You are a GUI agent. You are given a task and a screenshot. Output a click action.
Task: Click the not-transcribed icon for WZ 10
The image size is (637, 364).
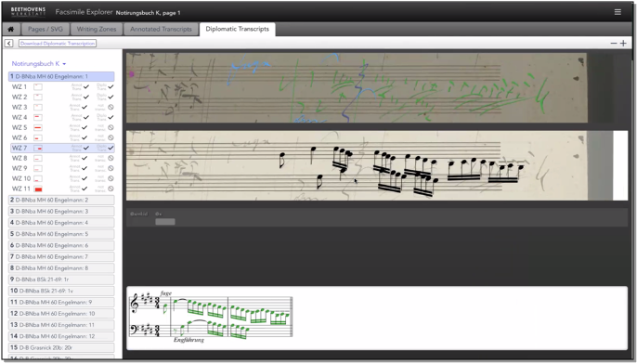pos(110,178)
